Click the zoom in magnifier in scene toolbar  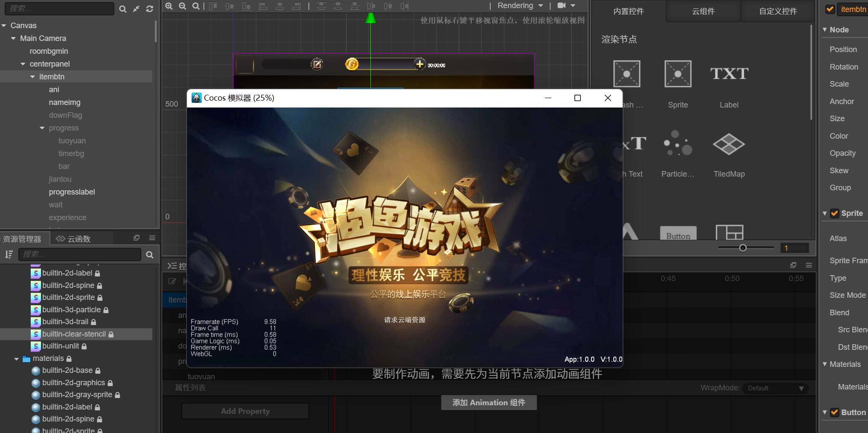tap(169, 6)
